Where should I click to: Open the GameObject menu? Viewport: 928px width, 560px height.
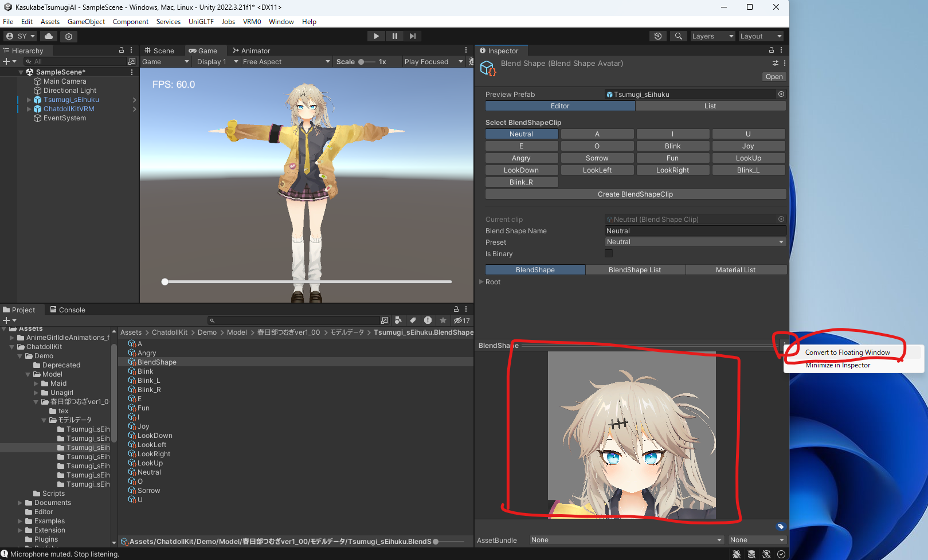86,22
